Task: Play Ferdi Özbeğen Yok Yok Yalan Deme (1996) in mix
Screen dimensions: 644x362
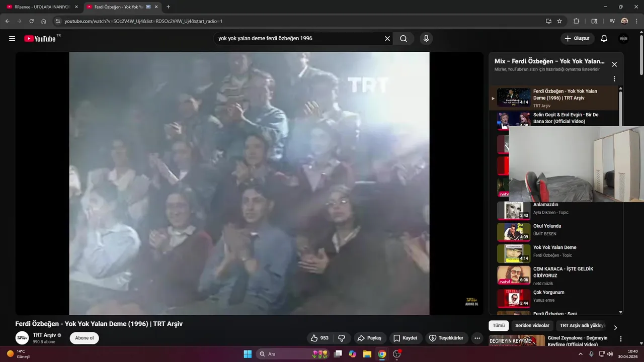Action: tap(553, 98)
